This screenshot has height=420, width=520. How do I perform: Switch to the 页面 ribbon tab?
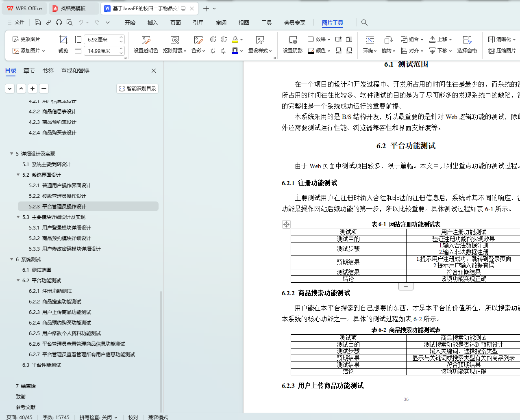click(x=176, y=23)
